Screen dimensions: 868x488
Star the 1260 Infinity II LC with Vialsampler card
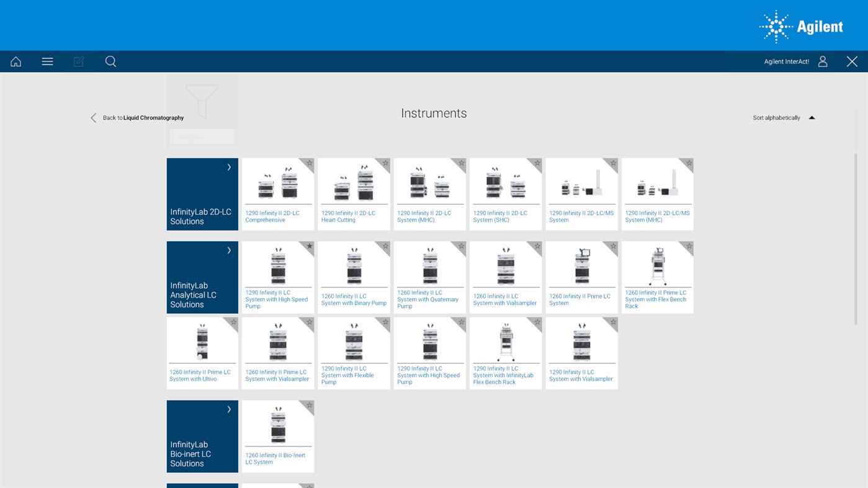click(537, 247)
